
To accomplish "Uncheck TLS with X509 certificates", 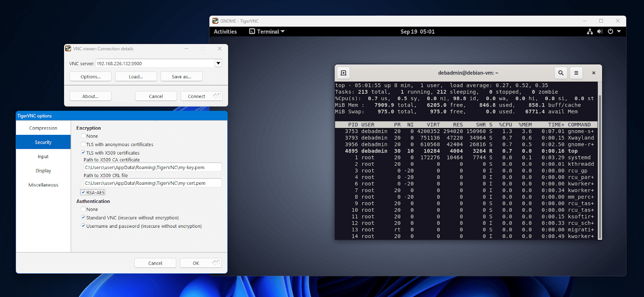I will pyautogui.click(x=83, y=153).
